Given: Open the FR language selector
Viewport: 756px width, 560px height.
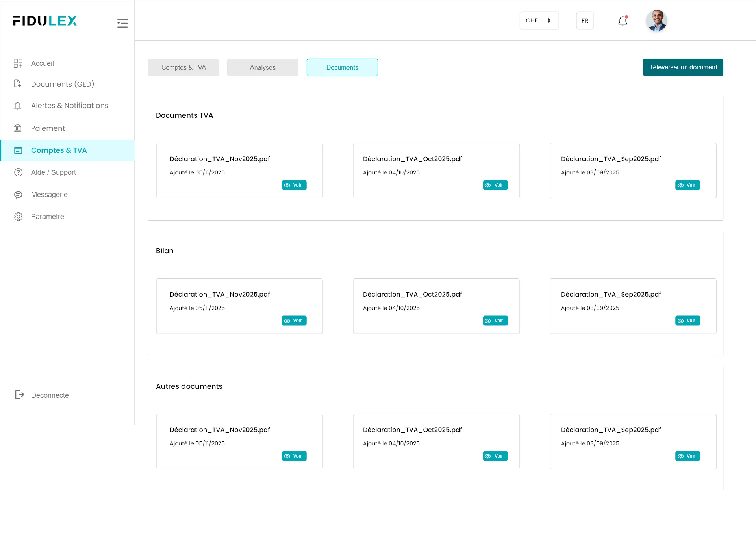Looking at the screenshot, I should pos(585,20).
